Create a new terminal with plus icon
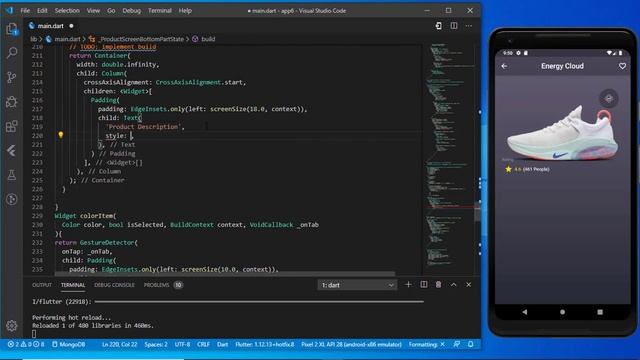Viewport: 640px width, 360px height. click(408, 284)
